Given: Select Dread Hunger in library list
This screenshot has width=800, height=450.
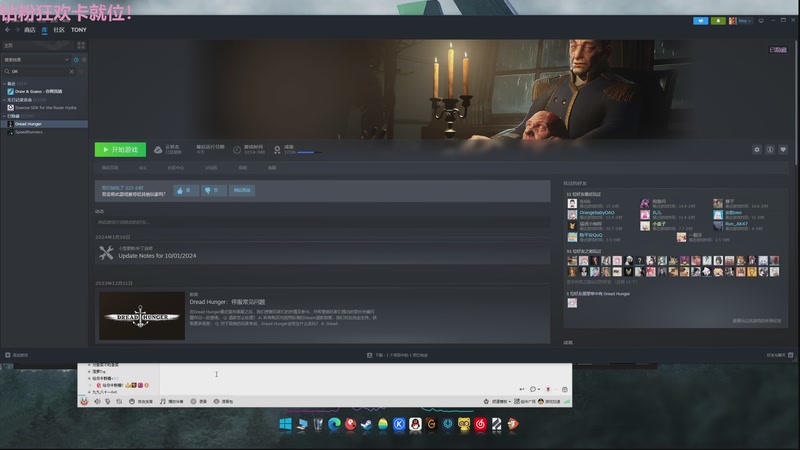Looking at the screenshot, I should [x=44, y=124].
